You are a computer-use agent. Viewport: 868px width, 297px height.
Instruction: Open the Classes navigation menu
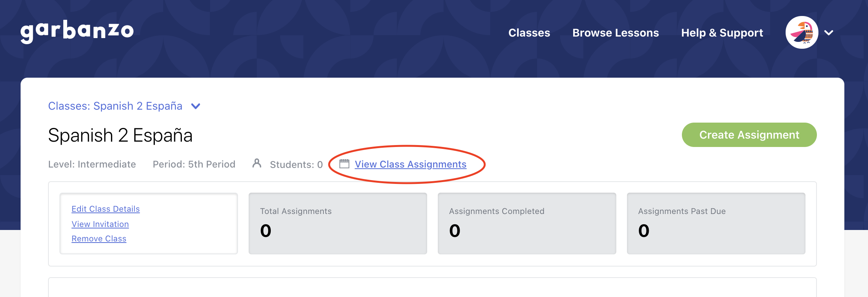click(x=529, y=33)
